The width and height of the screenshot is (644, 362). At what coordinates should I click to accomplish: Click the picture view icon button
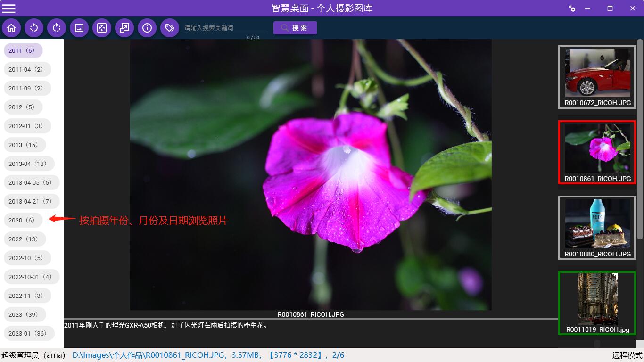click(x=79, y=28)
